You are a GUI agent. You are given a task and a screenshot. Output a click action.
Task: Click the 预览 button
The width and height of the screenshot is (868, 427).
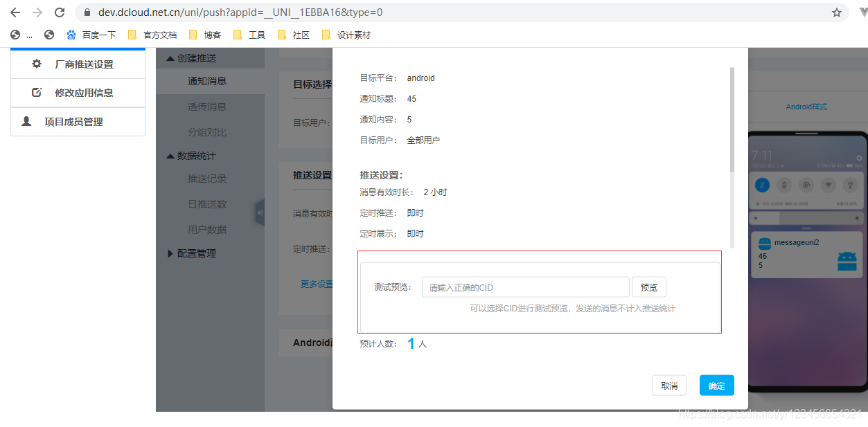648,287
